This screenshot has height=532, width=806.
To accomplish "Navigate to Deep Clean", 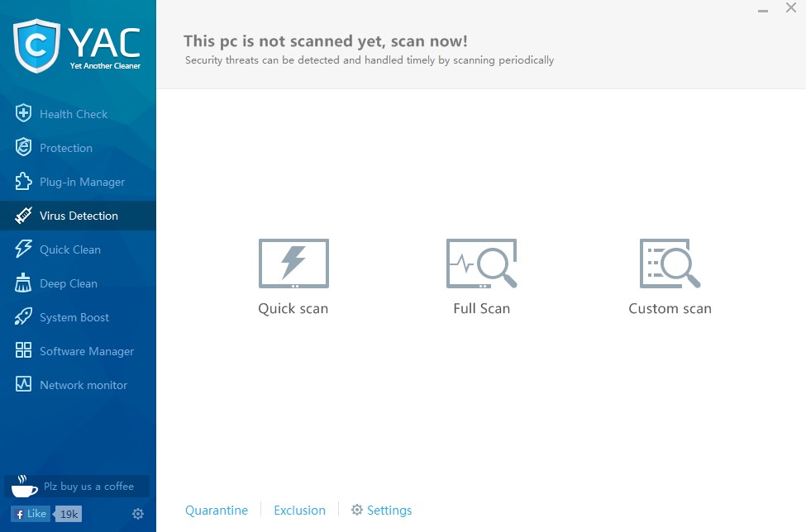I will (x=79, y=283).
